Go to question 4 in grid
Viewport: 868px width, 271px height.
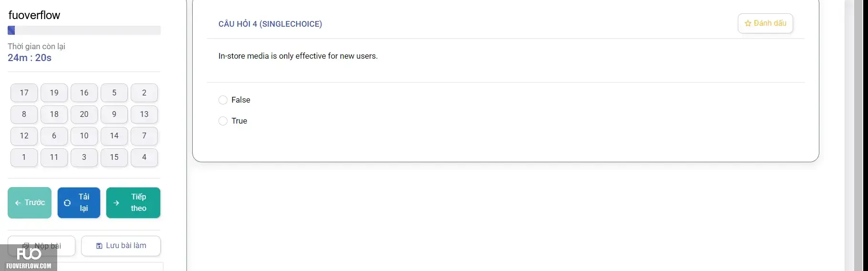[x=144, y=157]
